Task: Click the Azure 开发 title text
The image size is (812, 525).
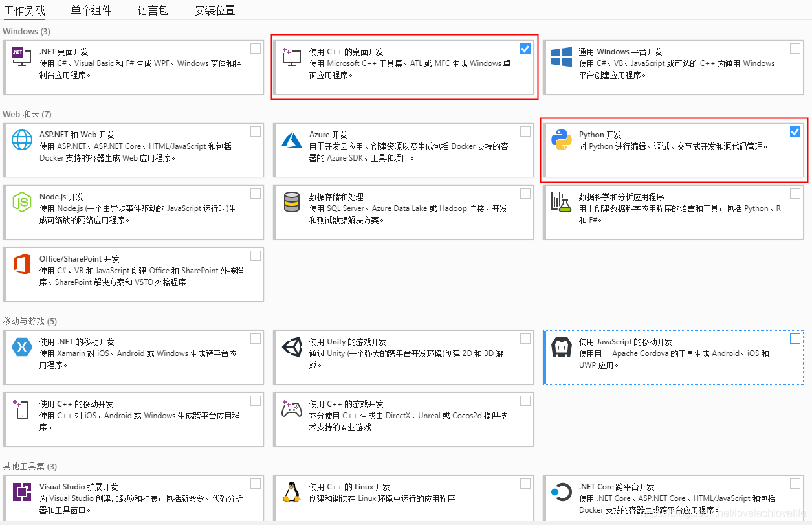Action: click(x=328, y=135)
